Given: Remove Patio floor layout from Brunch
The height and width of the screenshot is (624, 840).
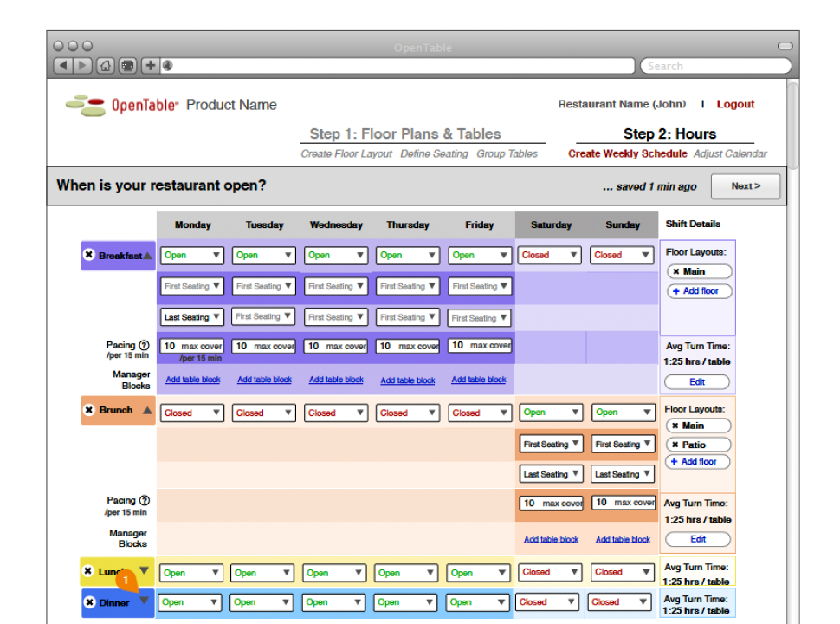Looking at the screenshot, I should [675, 445].
